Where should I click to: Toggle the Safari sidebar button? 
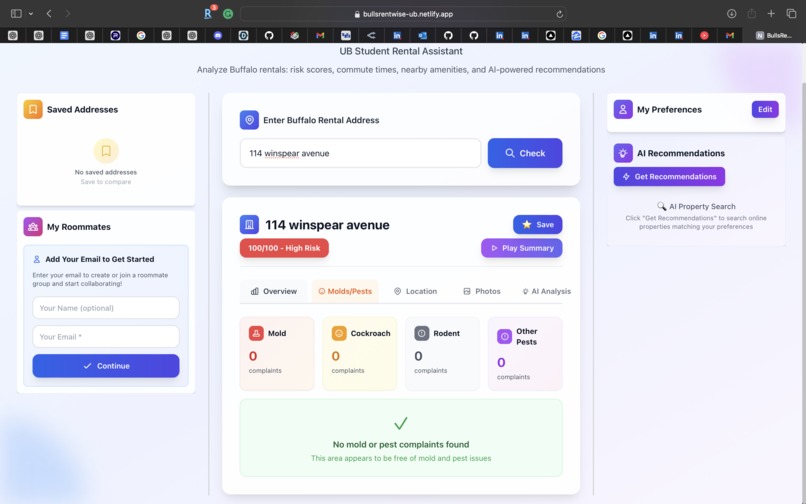[16, 14]
